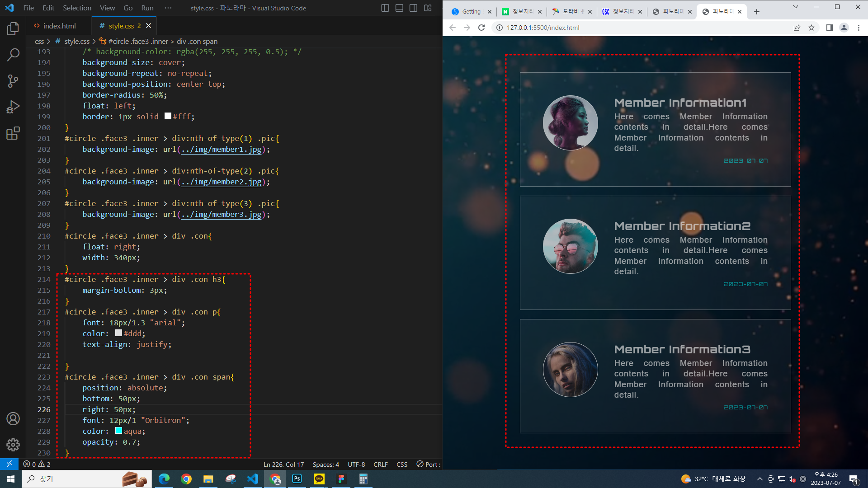Bookmark this page with star icon

click(x=811, y=28)
